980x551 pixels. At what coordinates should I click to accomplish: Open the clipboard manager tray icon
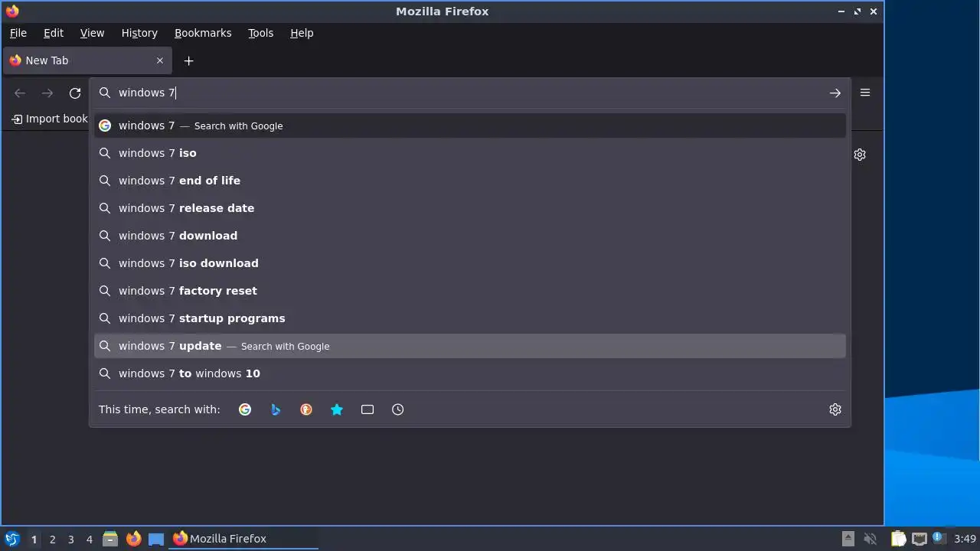898,539
